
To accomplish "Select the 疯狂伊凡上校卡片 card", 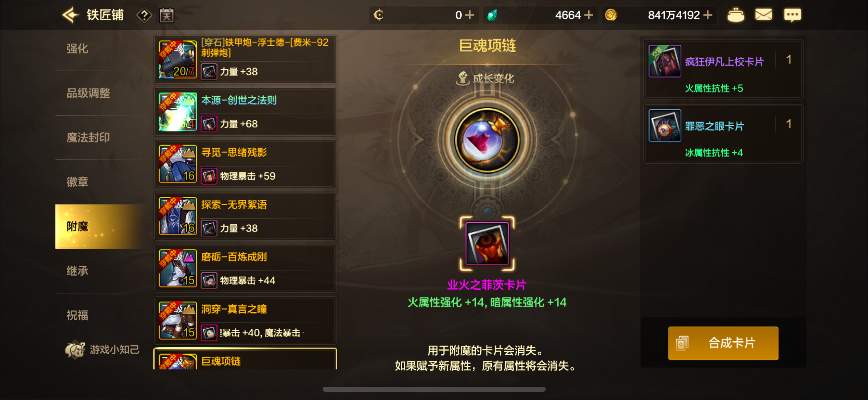I will pos(723,69).
